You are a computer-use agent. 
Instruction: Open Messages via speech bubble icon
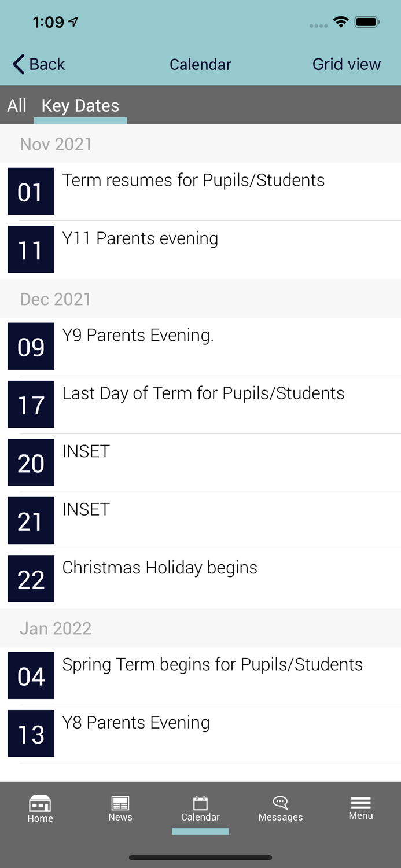tap(280, 808)
